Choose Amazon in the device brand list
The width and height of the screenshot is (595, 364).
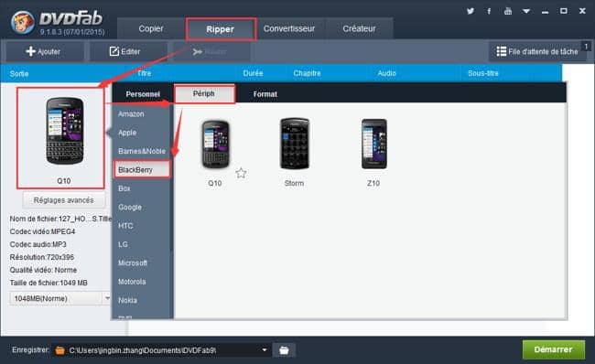131,113
